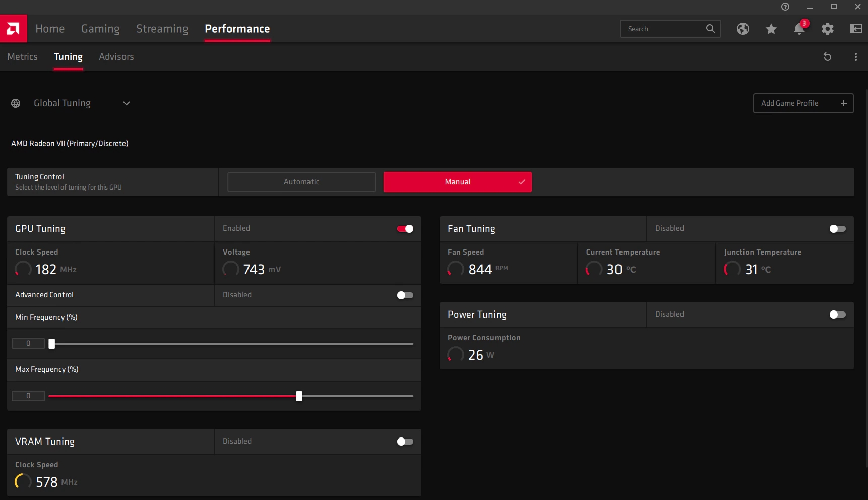
Task: Open settings gear icon
Action: (827, 29)
